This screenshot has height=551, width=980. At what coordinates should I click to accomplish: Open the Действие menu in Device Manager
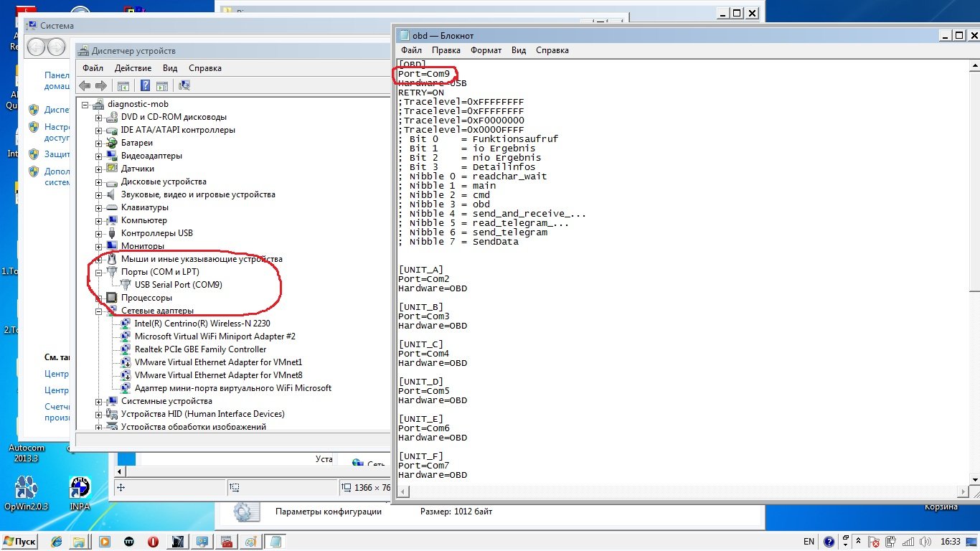tap(133, 68)
